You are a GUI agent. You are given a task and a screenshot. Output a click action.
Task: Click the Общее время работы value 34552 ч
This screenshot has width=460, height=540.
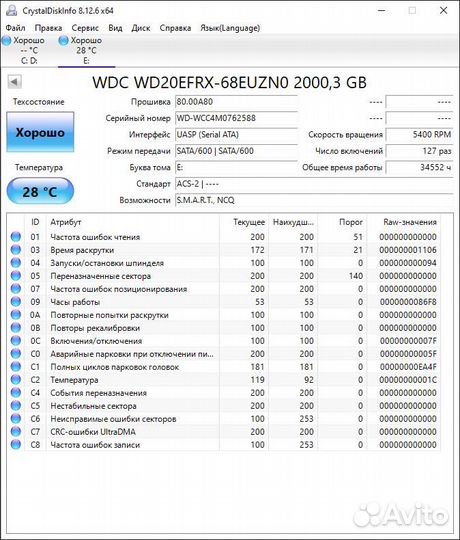419,167
